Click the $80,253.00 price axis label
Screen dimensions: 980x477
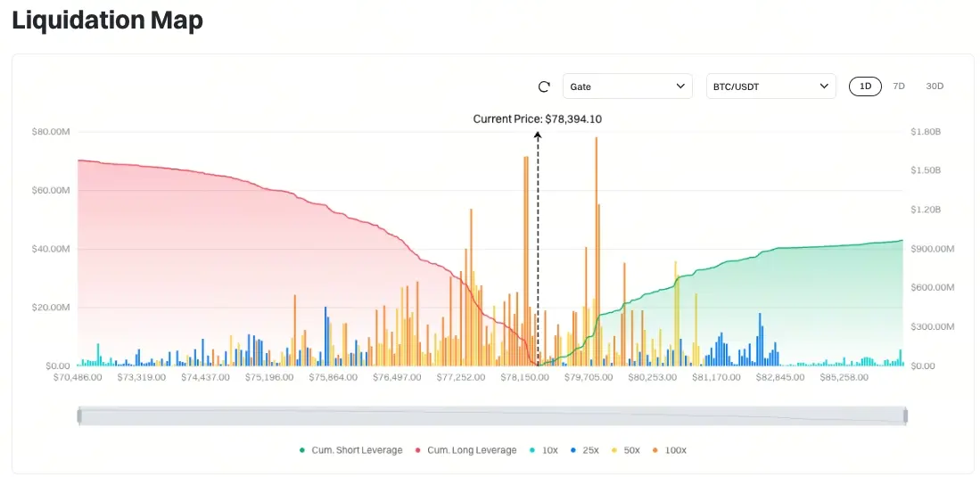point(653,378)
